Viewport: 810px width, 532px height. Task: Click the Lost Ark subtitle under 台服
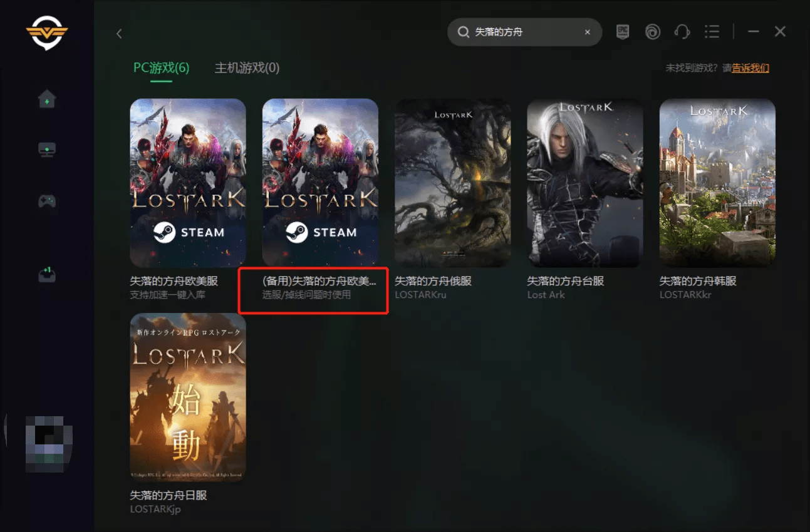546,295
